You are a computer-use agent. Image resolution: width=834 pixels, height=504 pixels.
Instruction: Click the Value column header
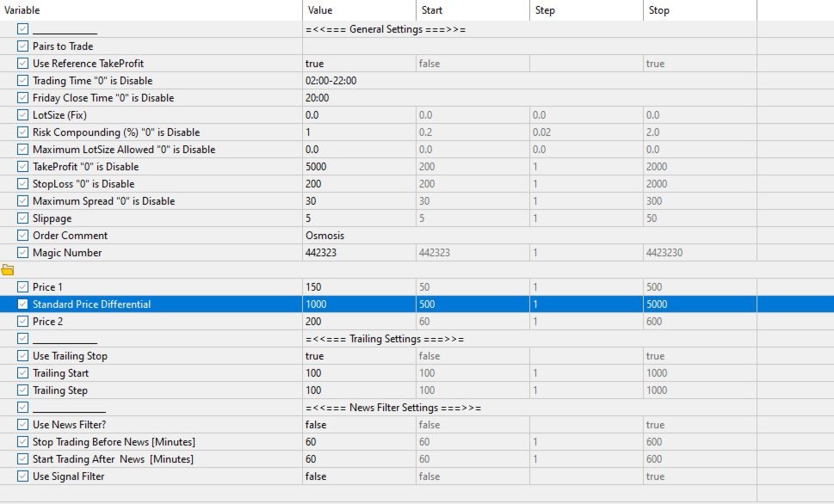click(x=359, y=10)
